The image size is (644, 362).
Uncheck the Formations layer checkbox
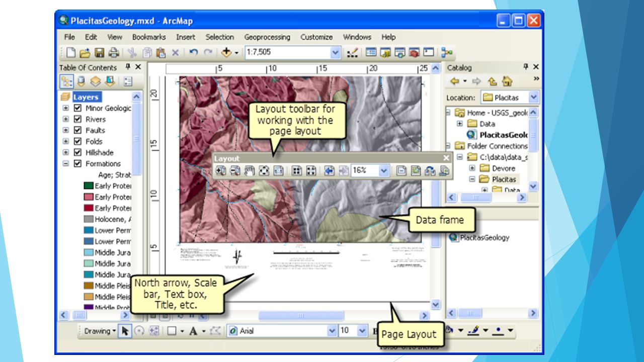tap(77, 163)
